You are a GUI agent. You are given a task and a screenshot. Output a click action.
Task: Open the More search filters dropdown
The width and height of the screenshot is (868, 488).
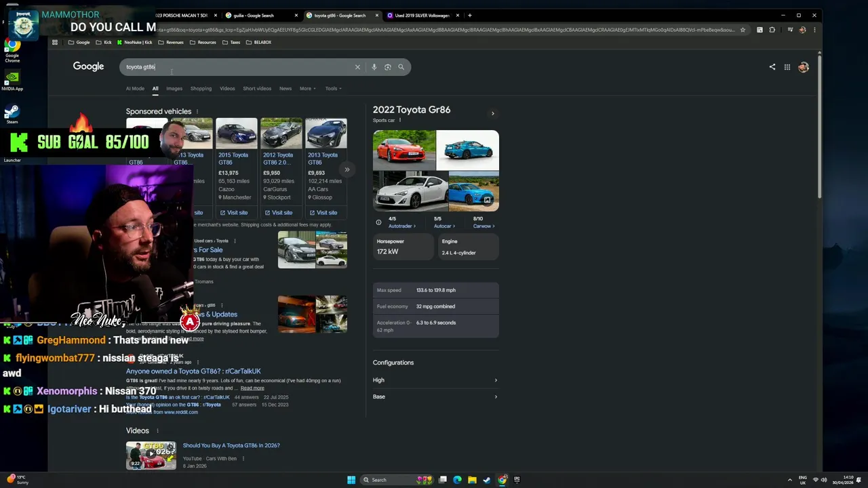(308, 89)
